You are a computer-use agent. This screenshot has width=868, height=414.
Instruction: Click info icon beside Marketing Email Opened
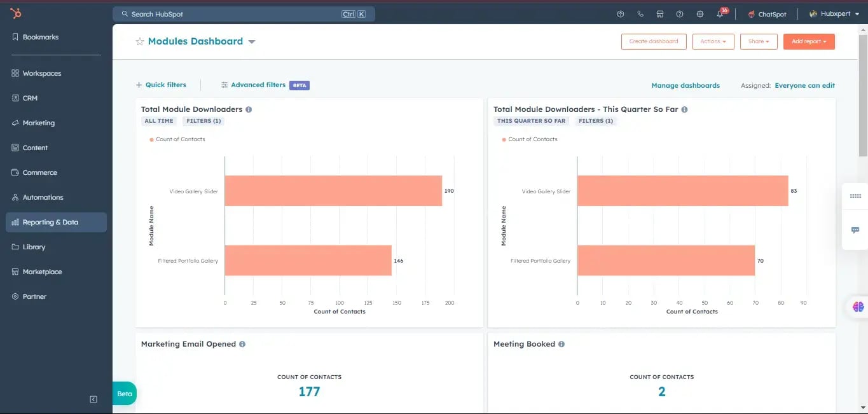242,344
